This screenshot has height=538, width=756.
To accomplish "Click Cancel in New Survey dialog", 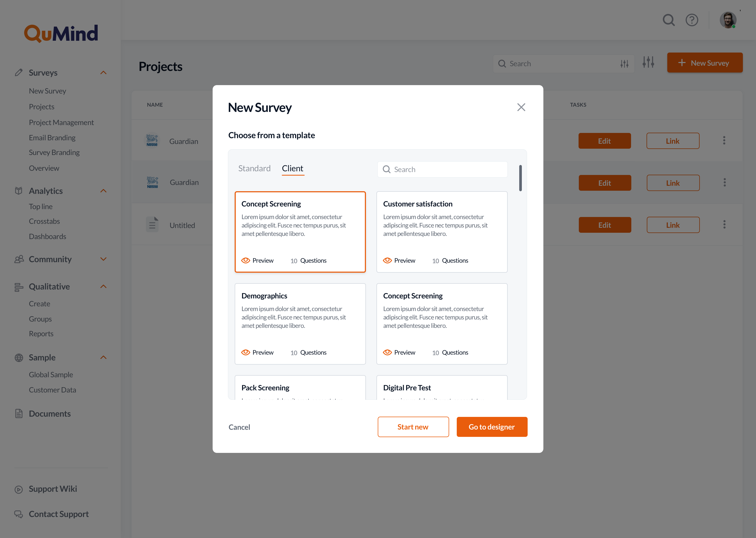I will pyautogui.click(x=239, y=427).
